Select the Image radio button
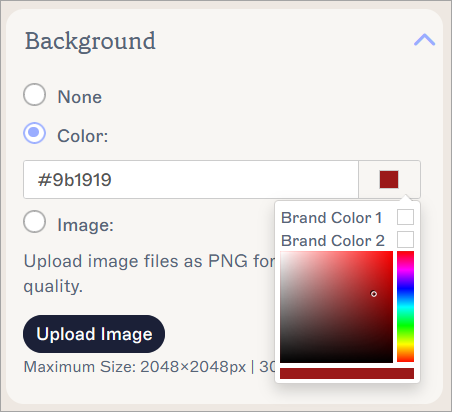Image resolution: width=452 pixels, height=412 pixels. (35, 222)
